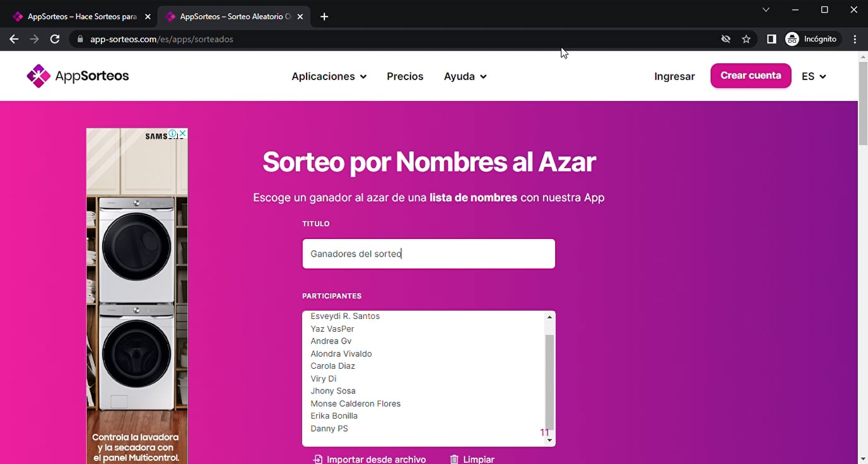Viewport: 868px width, 464px height.
Task: Click participant Jhony Sosa
Action: click(333, 391)
